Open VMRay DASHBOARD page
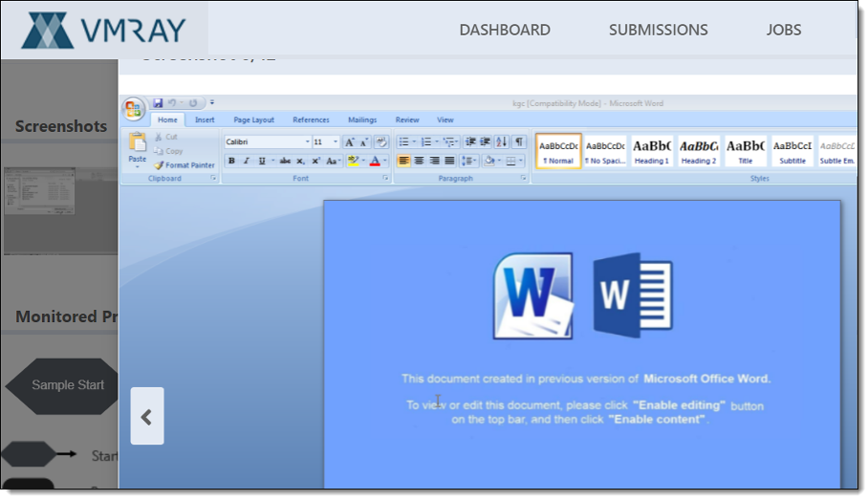The width and height of the screenshot is (868, 501). click(x=505, y=30)
